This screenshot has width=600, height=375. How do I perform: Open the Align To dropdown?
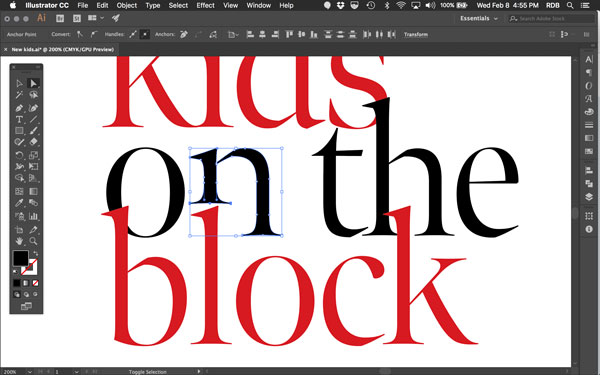click(233, 34)
